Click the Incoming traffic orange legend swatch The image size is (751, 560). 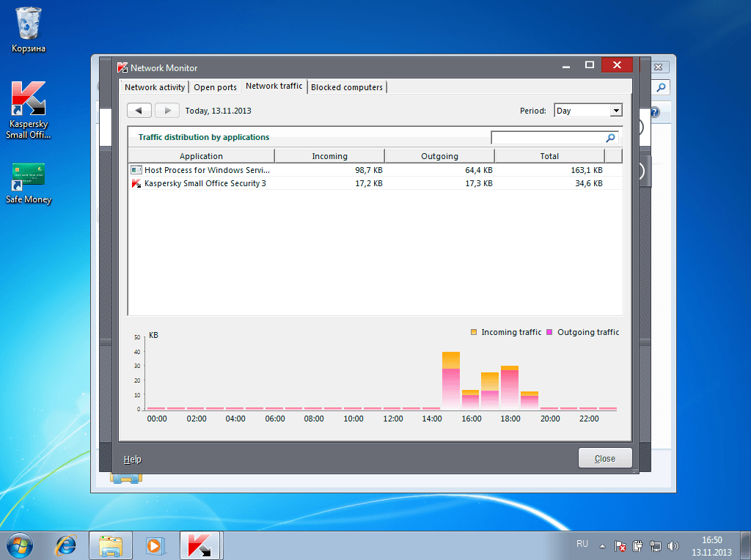[x=474, y=332]
